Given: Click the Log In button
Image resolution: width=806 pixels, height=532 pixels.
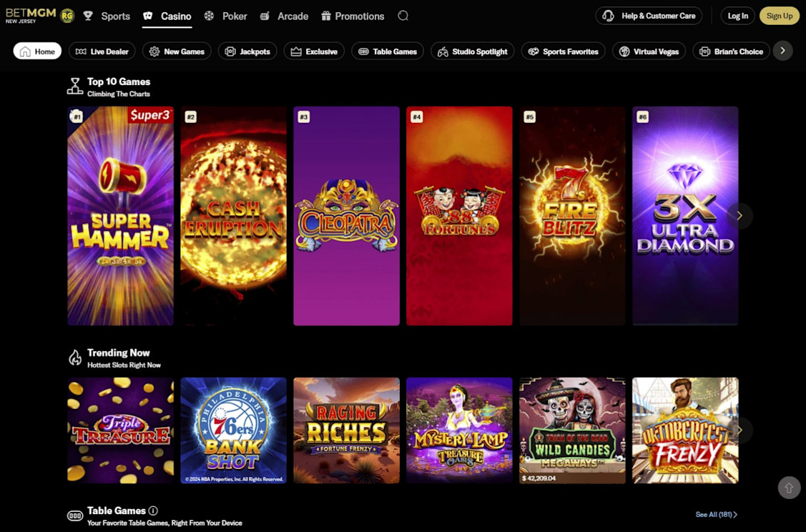Looking at the screenshot, I should click(737, 16).
